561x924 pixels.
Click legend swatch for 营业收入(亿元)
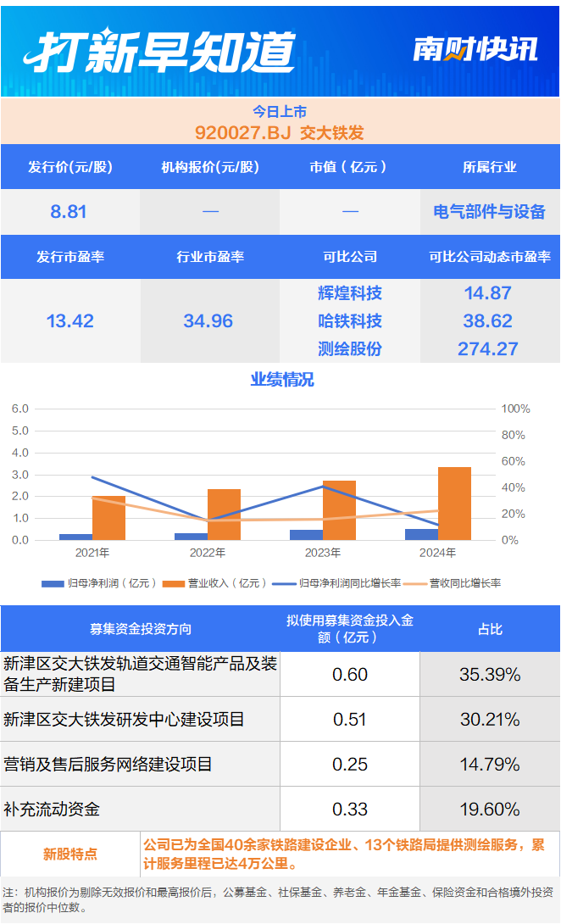tap(173, 583)
